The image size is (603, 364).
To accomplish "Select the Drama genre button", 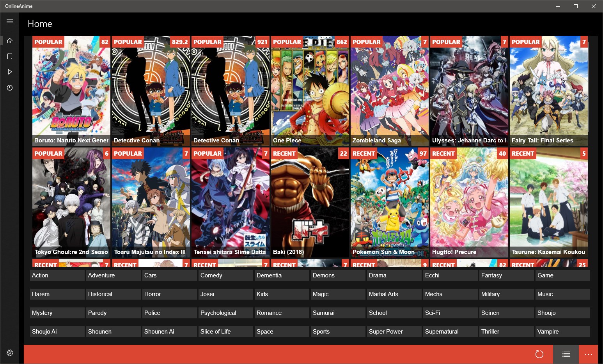I will pyautogui.click(x=394, y=275).
